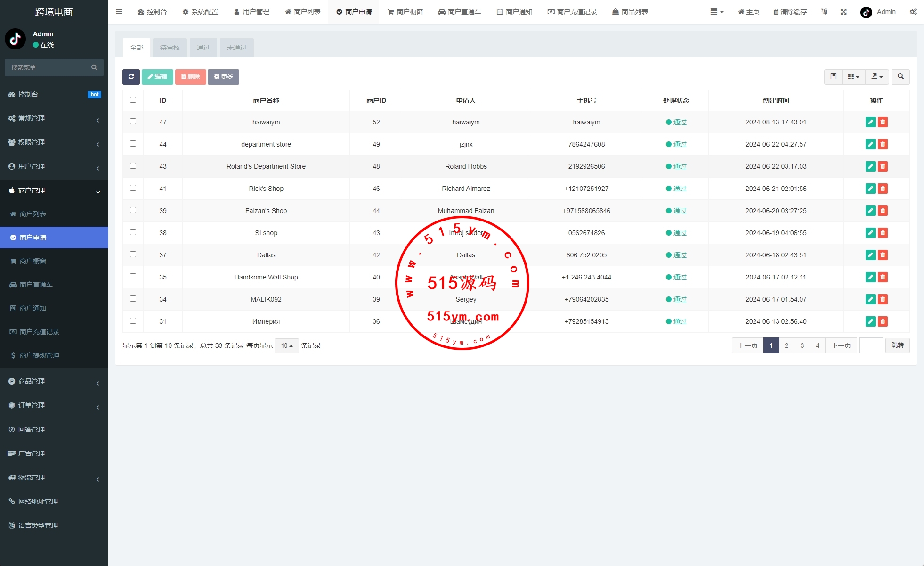
Task: Select the checkbox for Dallas row
Action: pos(133,254)
